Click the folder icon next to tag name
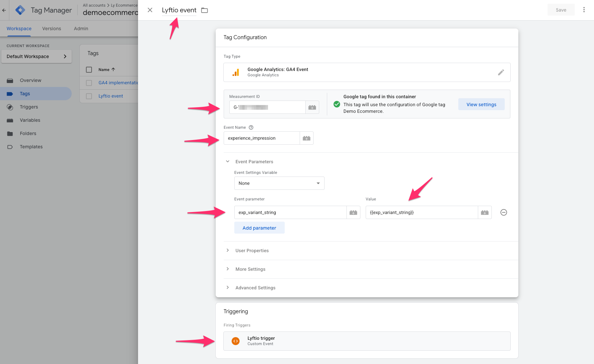Viewport: 594px width, 364px height. tap(204, 10)
